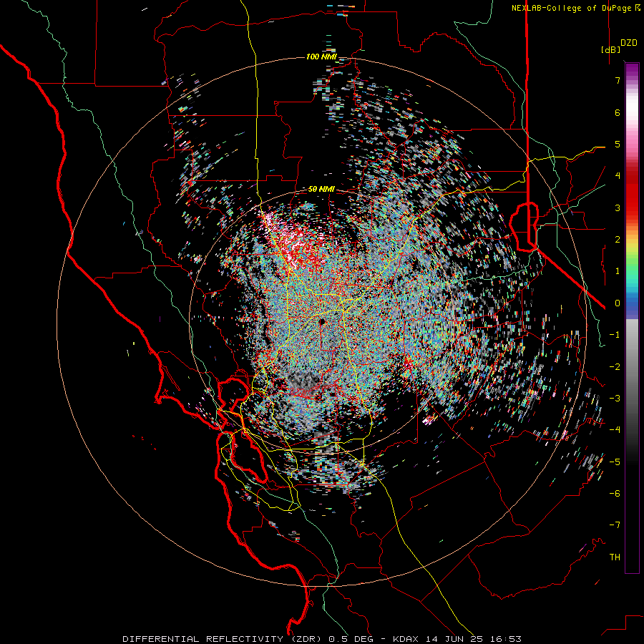Viewport: 644px width, 644px height.
Task: Click the DZD product label
Action: [x=629, y=43]
